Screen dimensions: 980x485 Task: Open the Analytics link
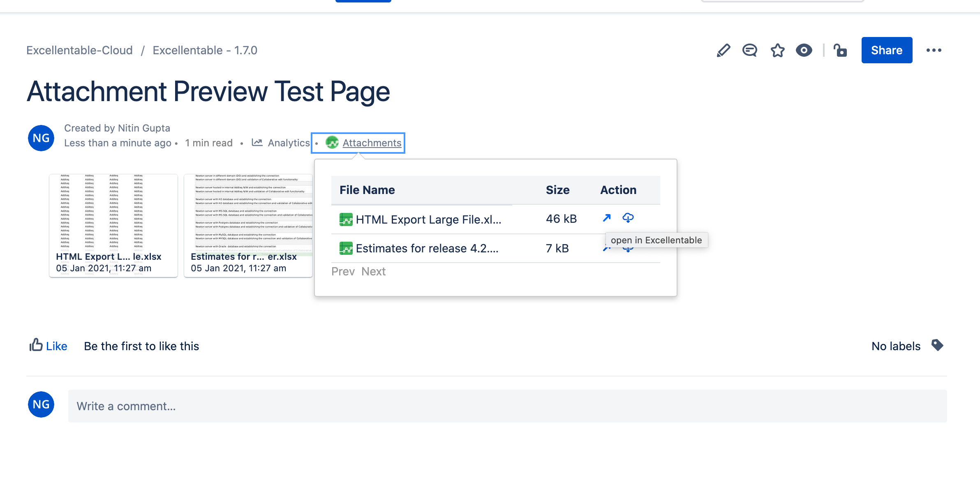(x=289, y=143)
